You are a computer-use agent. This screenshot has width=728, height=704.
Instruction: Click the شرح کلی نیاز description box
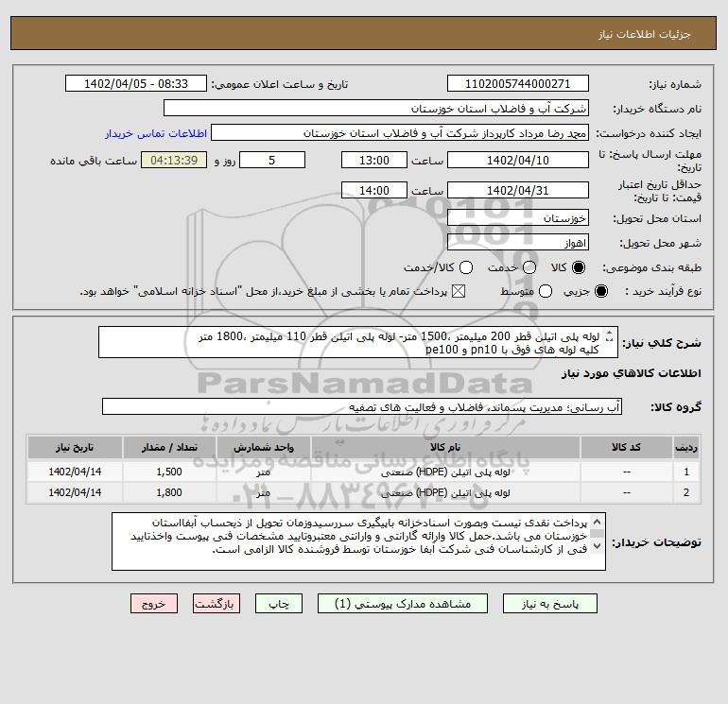pyautogui.click(x=358, y=342)
